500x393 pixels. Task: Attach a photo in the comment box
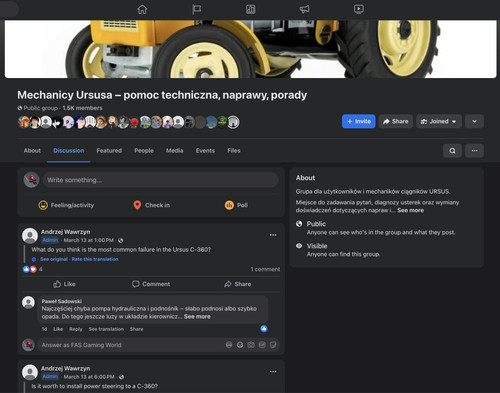pos(251,345)
